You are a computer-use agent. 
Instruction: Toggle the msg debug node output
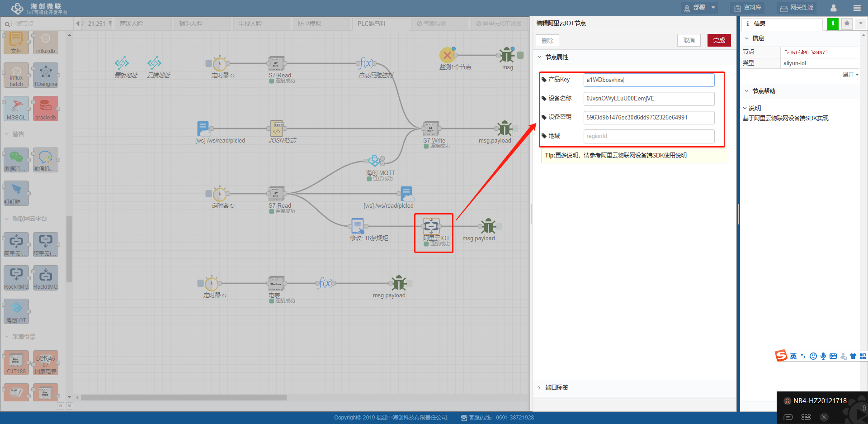point(521,55)
